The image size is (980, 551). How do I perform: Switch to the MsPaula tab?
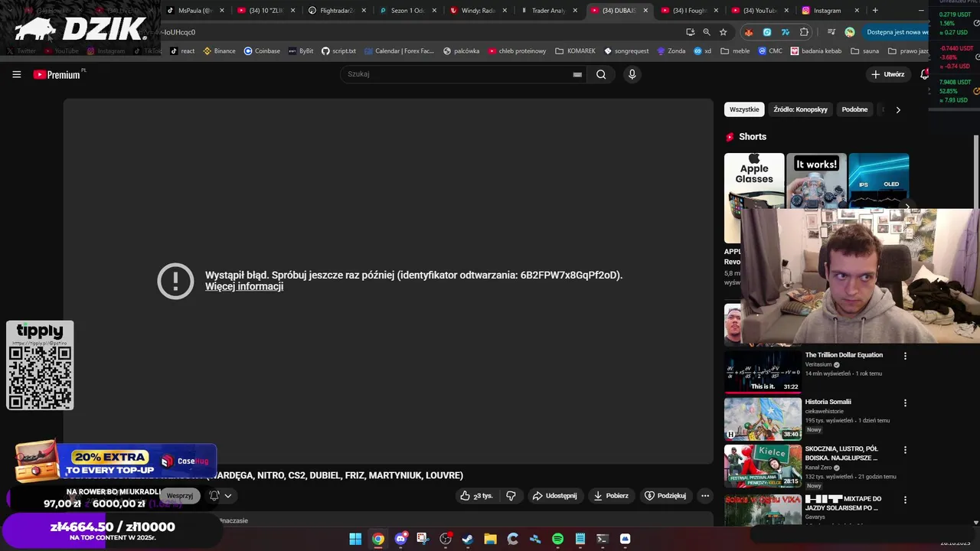pyautogui.click(x=194, y=11)
